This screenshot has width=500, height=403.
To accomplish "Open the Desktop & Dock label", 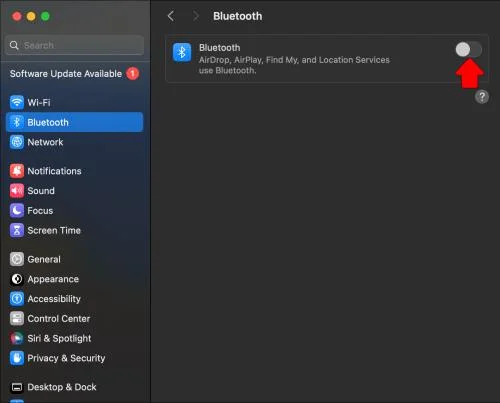I will 62,387.
